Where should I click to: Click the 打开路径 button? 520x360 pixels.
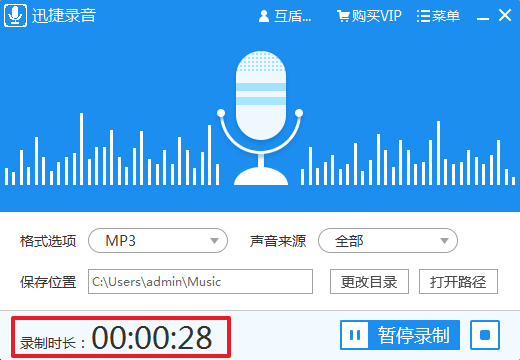click(458, 282)
